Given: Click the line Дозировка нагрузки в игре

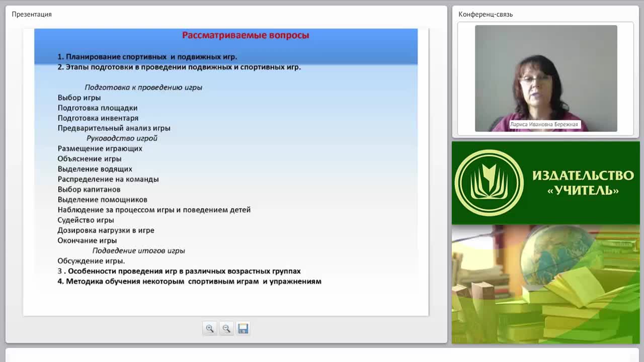Looking at the screenshot, I should pyautogui.click(x=106, y=230).
